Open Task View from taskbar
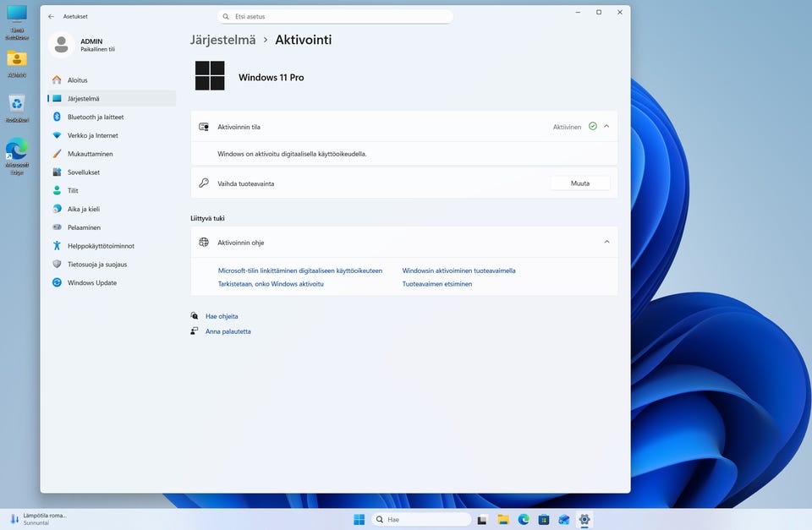Screen dimensions: 812x530 482,520
